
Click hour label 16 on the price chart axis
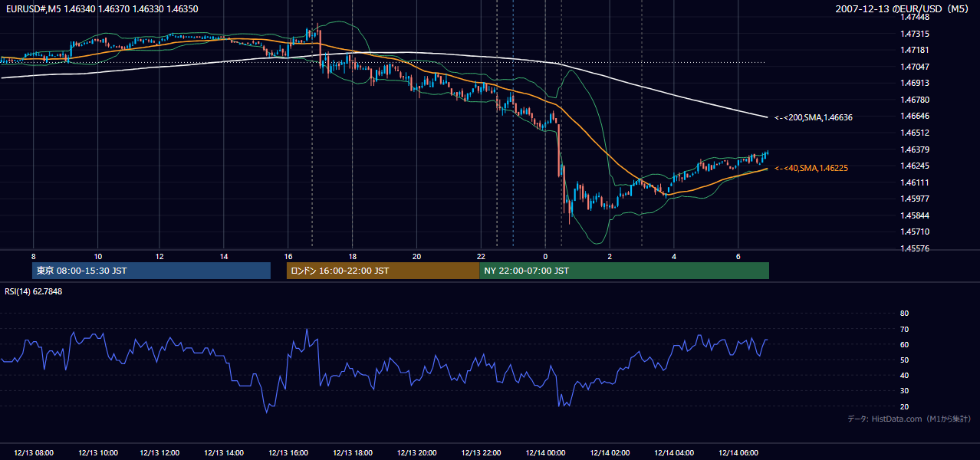click(288, 255)
